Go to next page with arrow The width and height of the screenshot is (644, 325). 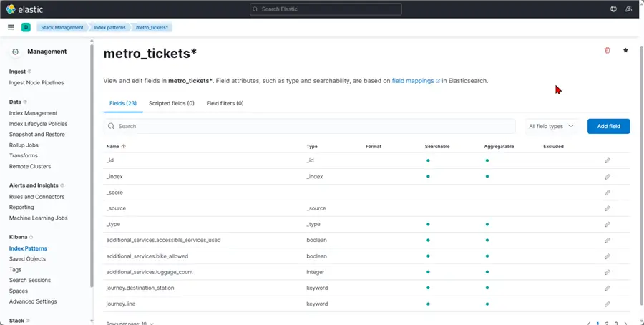tap(625, 324)
